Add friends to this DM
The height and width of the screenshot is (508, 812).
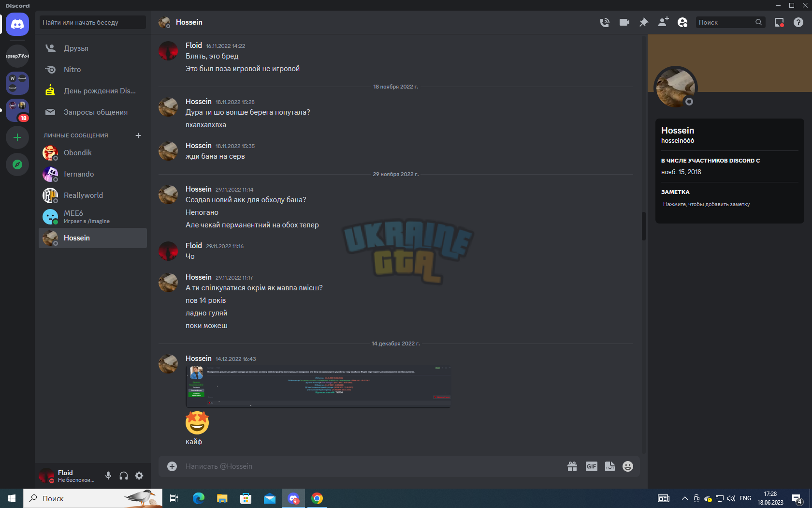(x=663, y=22)
